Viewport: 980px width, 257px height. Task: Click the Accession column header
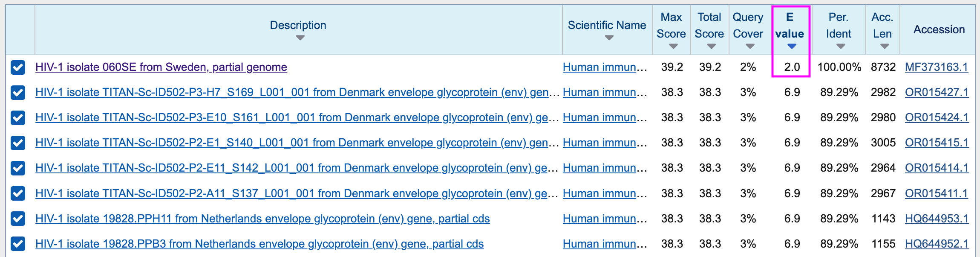pos(939,29)
